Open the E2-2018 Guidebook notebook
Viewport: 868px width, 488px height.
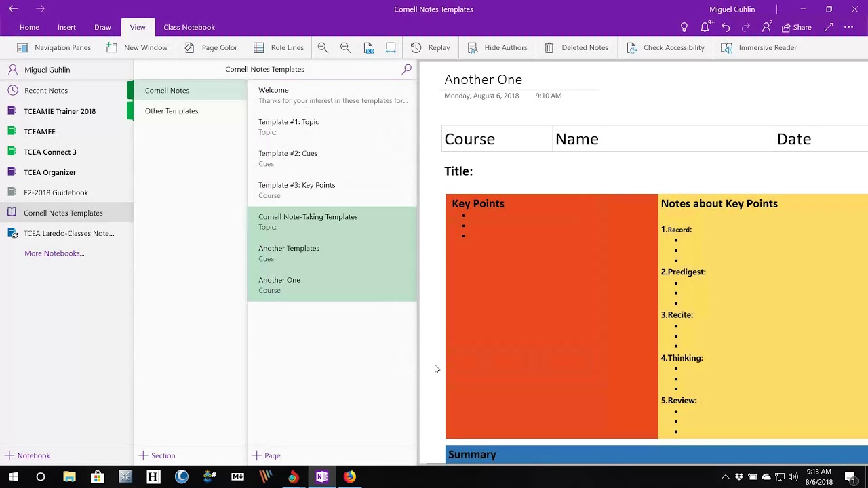66,192
